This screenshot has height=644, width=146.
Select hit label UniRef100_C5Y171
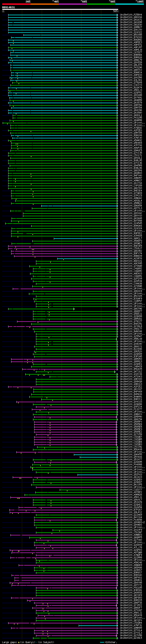click(x=131, y=156)
